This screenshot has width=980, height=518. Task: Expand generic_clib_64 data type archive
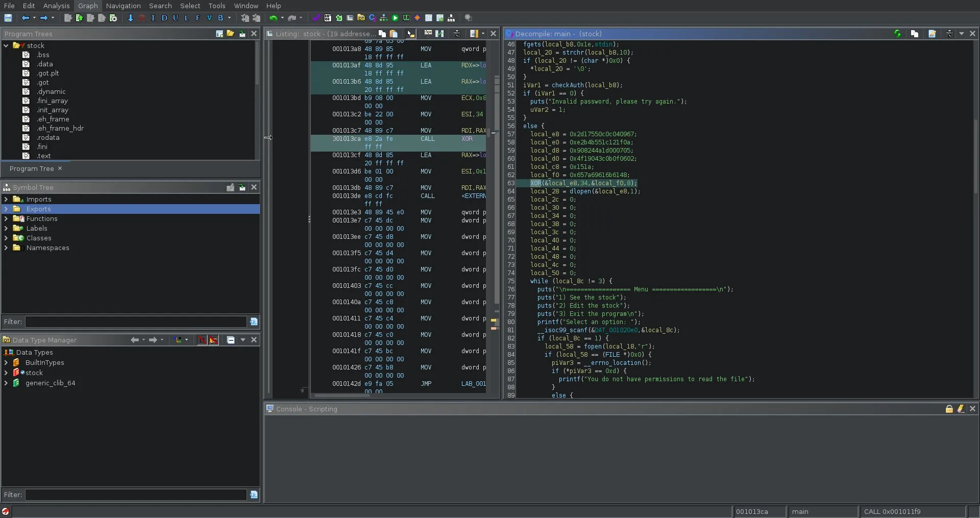tap(6, 383)
